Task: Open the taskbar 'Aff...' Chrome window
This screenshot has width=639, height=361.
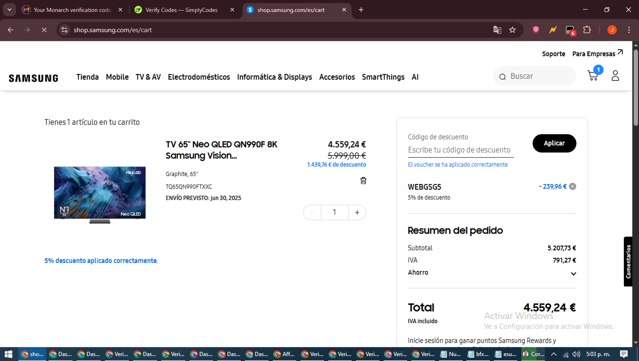Action: point(284,354)
